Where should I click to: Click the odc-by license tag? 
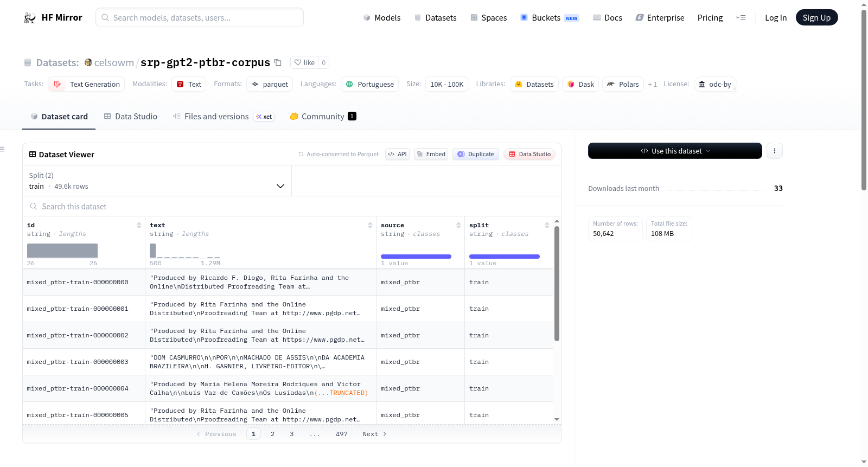click(x=715, y=84)
